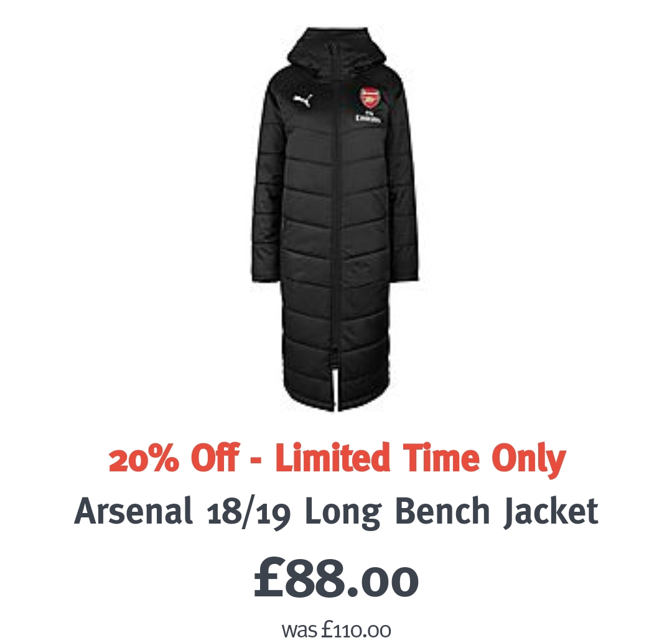Click the word 'Arsenal' in the title

pos(133,510)
